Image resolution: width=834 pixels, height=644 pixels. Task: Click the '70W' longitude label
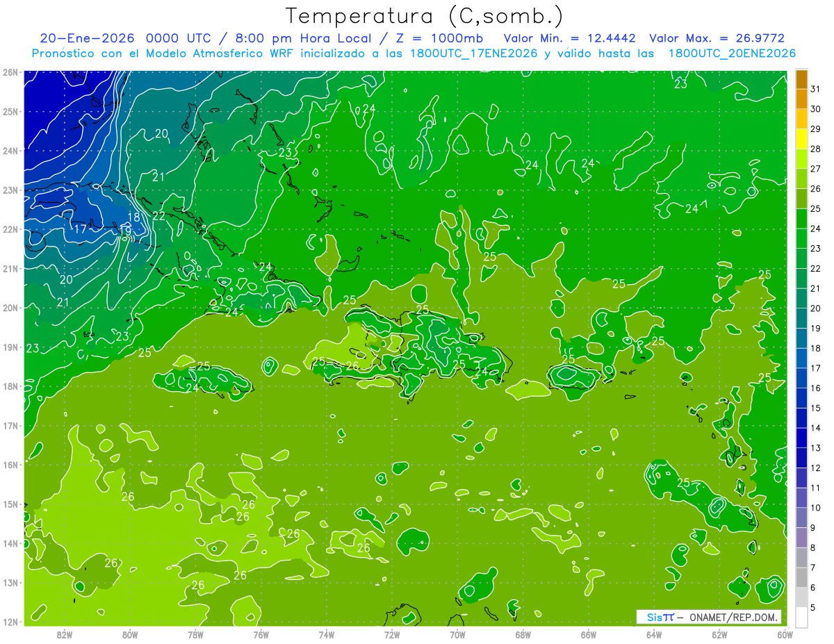(457, 634)
